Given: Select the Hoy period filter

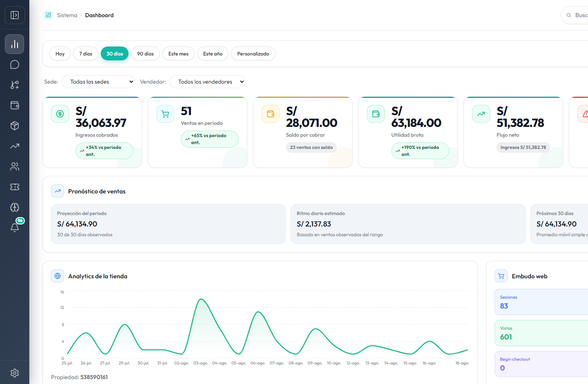Looking at the screenshot, I should point(60,53).
